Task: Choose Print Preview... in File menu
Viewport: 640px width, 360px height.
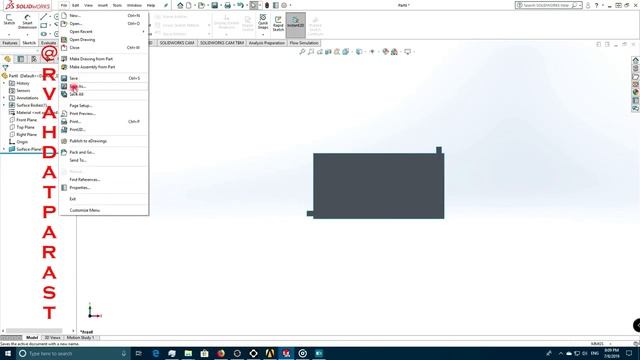Action: click(104, 113)
